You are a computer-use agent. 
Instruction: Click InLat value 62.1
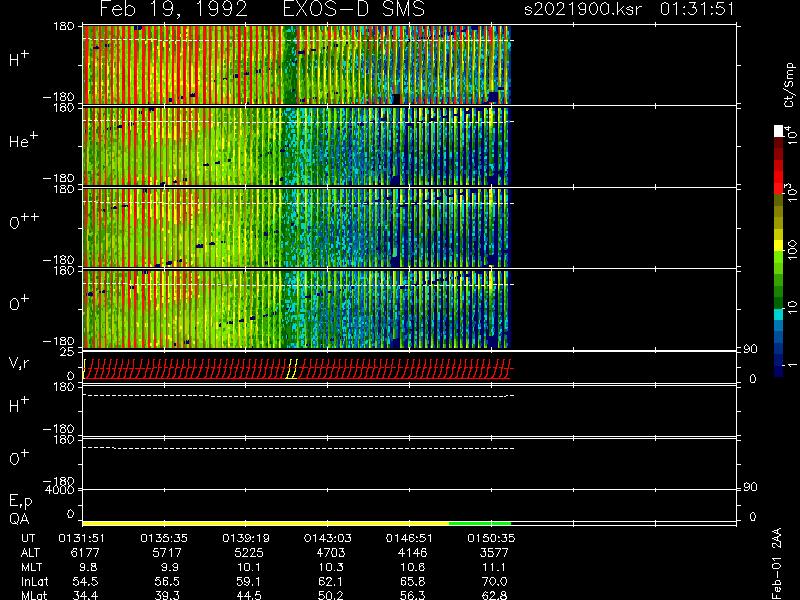click(x=331, y=582)
